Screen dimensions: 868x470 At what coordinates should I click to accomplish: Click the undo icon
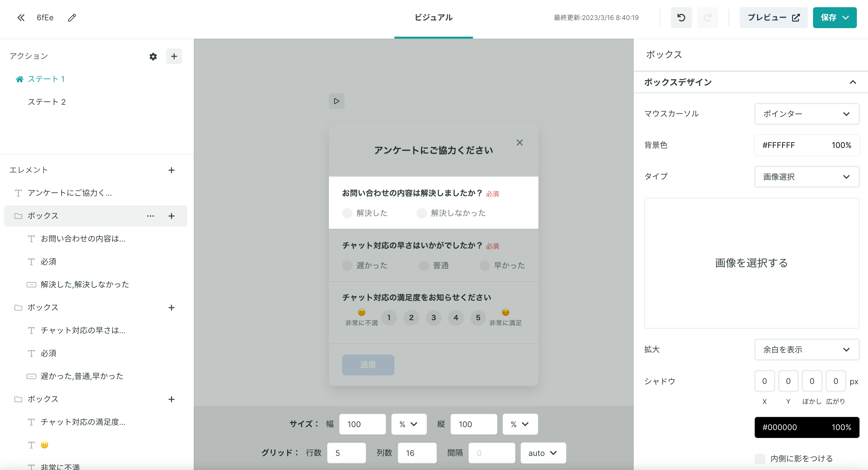pyautogui.click(x=681, y=18)
